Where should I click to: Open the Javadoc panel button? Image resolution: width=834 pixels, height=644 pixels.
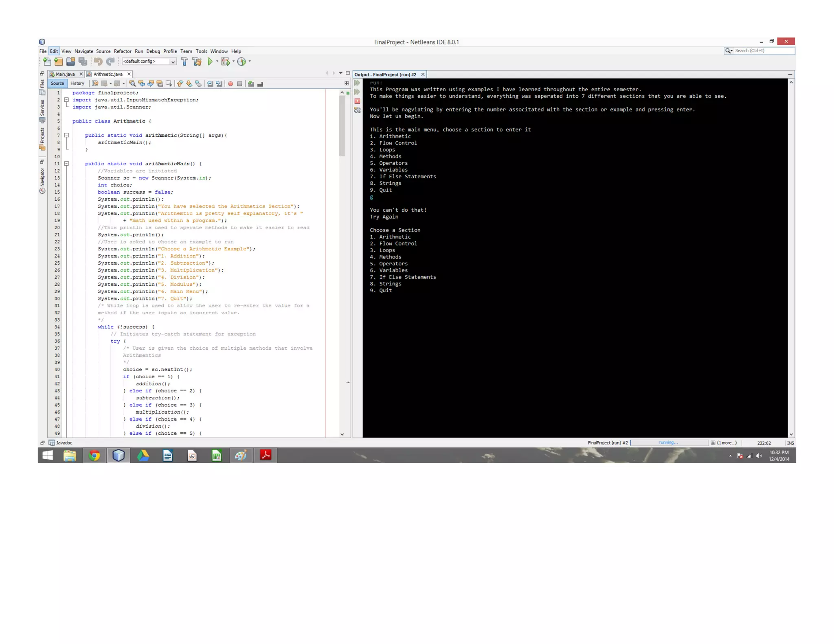60,443
